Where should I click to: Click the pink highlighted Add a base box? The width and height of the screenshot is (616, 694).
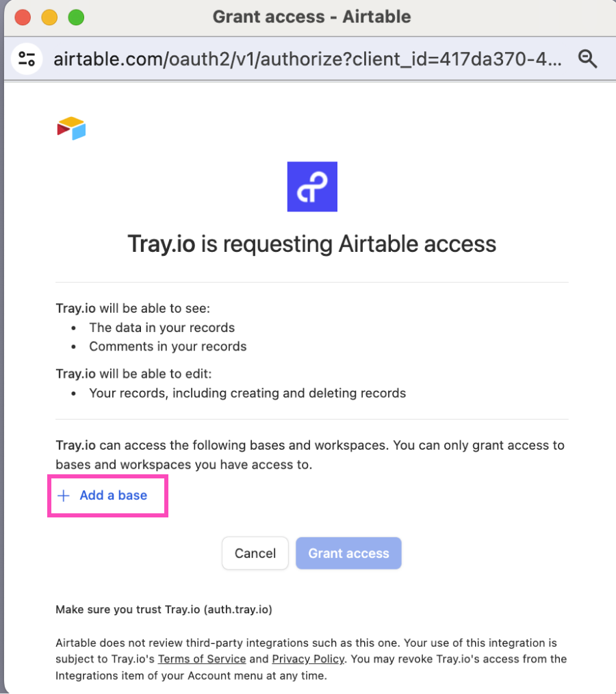tap(107, 495)
